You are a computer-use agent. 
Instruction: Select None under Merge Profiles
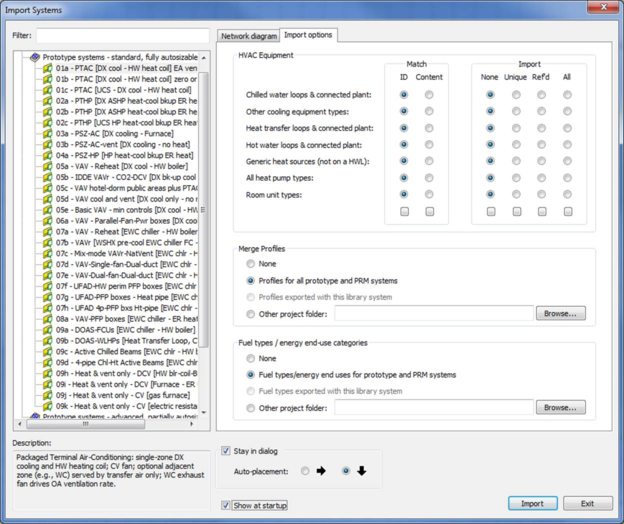[250, 264]
